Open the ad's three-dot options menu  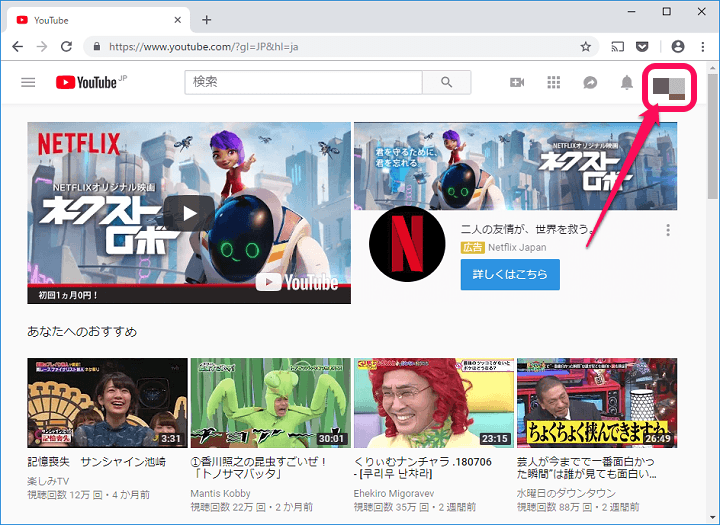[668, 230]
